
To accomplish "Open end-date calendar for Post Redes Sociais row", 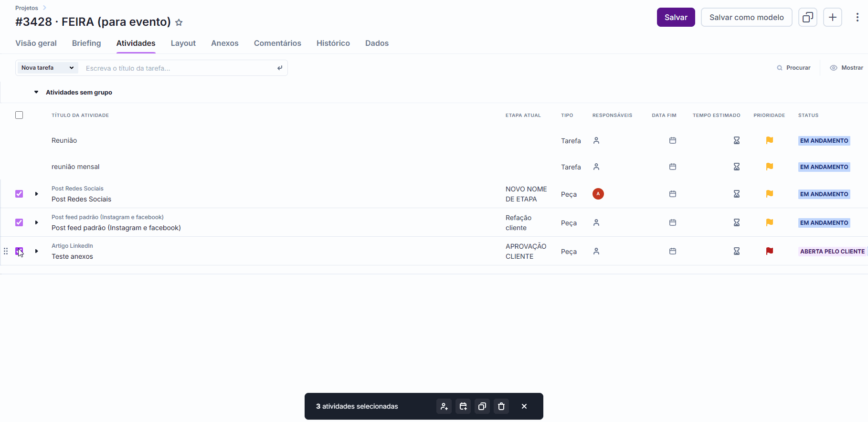I will click(673, 194).
